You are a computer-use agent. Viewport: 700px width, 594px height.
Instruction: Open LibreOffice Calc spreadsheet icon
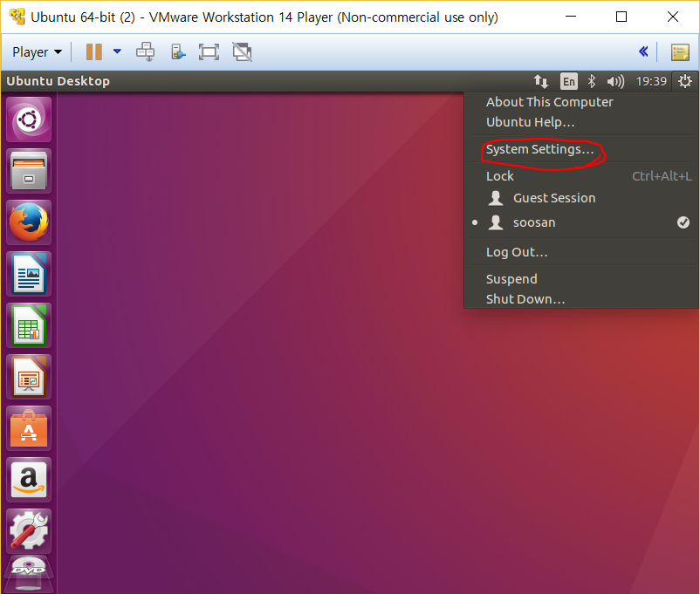pyautogui.click(x=30, y=325)
